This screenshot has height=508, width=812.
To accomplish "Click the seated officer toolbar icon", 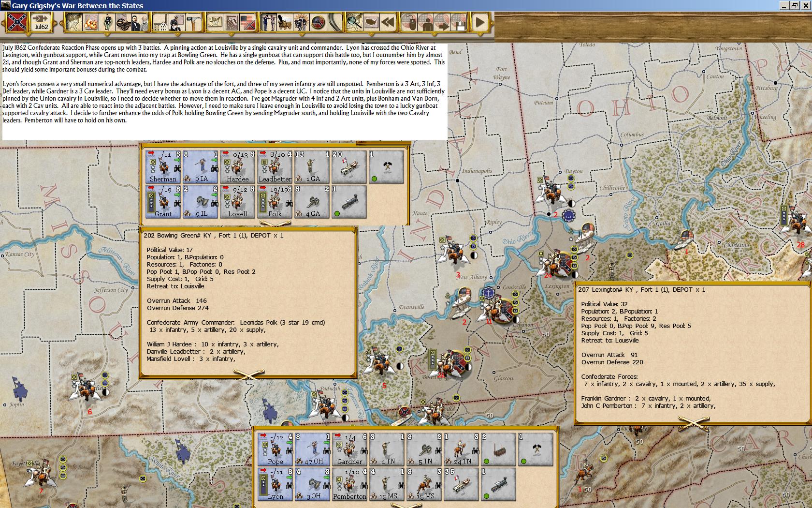I will coord(177,22).
